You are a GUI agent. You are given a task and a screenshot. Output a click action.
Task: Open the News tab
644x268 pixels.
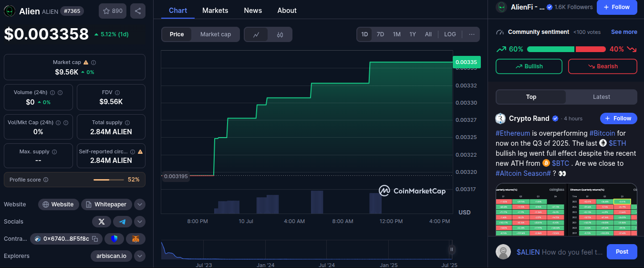tap(253, 11)
